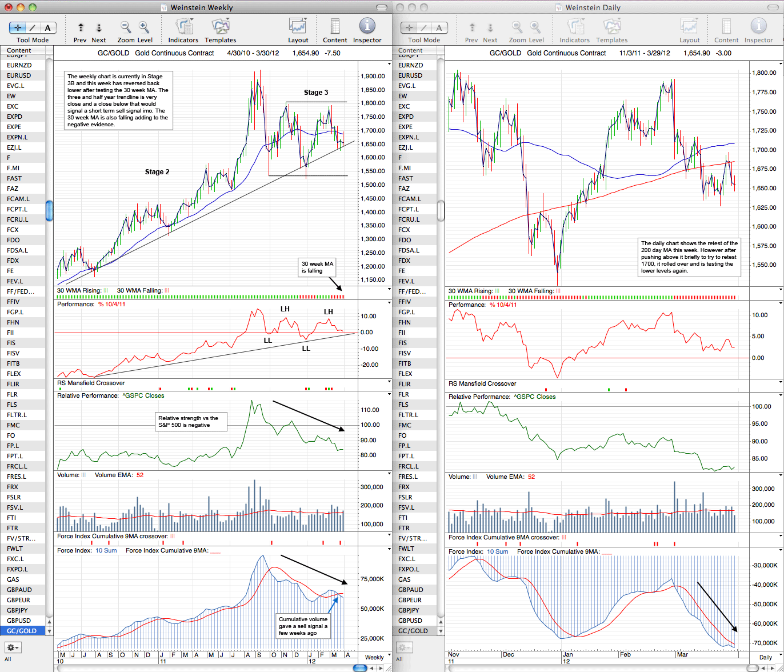Select the 'Stage 2' label on the Weekly chart

pos(157,172)
